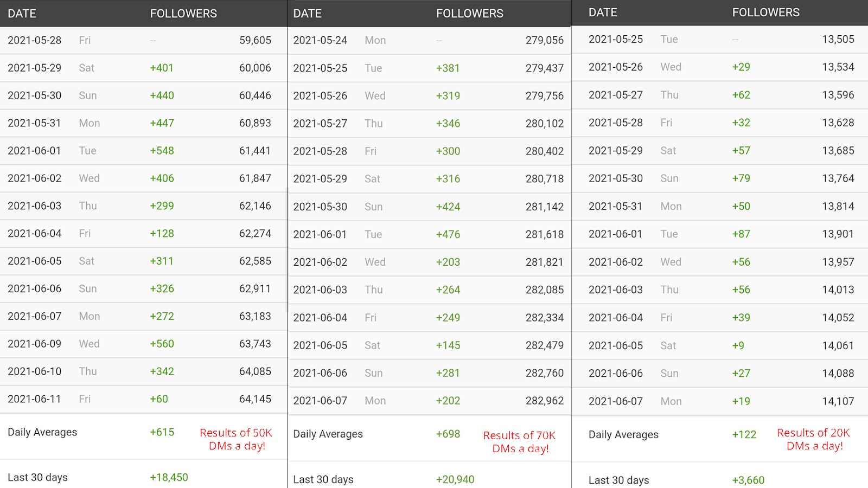Select the 64,145 follower count on 2021-06-11
This screenshot has height=488, width=868.
255,399
